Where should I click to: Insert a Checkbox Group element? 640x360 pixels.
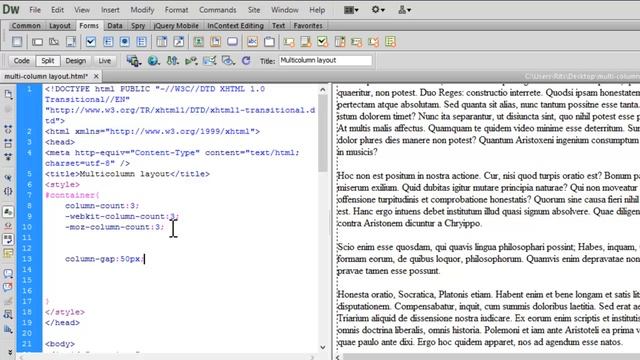(x=108, y=42)
